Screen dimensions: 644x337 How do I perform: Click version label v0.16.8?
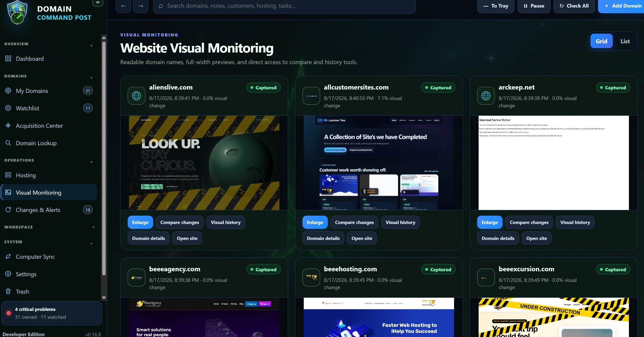pyautogui.click(x=93, y=334)
